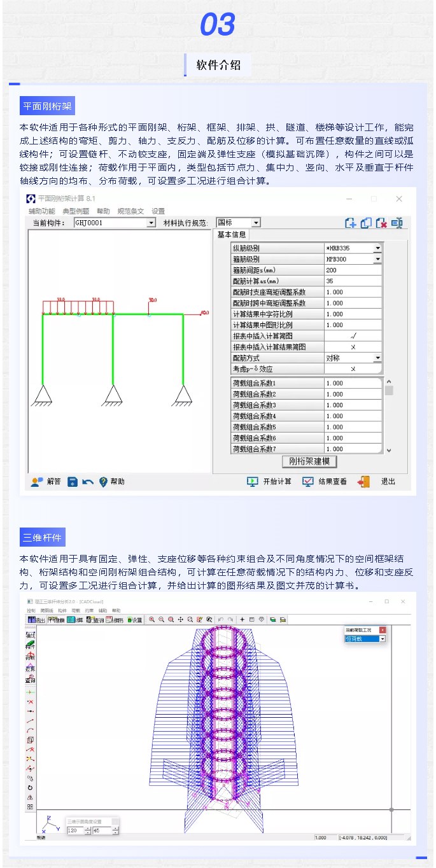Image resolution: width=436 pixels, height=868 pixels.
Task: Open the 材料执行规范 国标 dropdown
Action: (256, 223)
